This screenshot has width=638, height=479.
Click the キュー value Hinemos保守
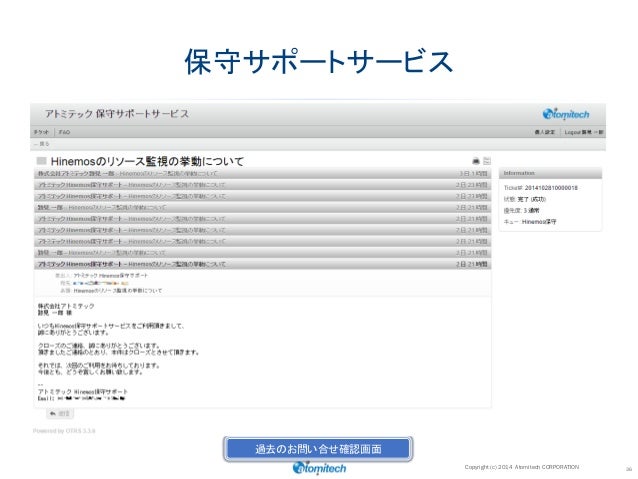coord(539,222)
